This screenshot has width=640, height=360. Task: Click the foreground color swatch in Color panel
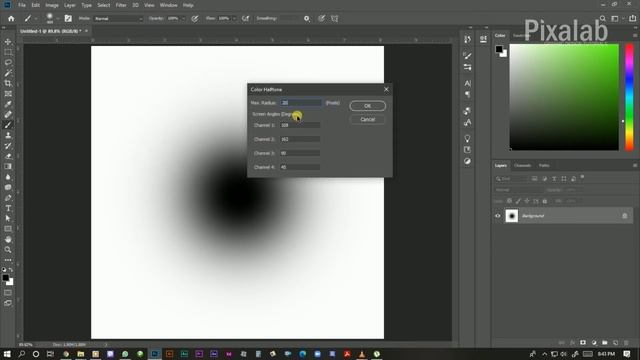pos(499,49)
